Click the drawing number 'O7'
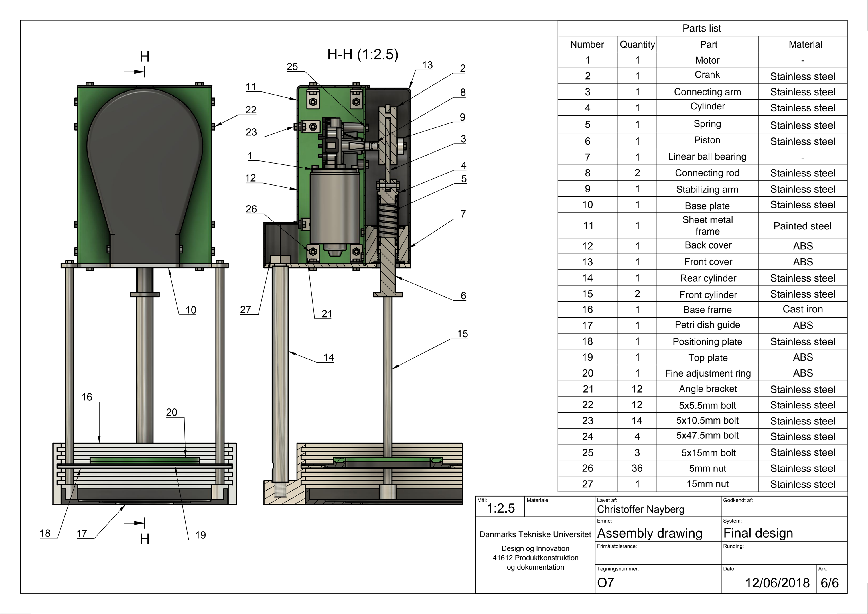Viewport: 868px width, 614px height. coord(605,582)
